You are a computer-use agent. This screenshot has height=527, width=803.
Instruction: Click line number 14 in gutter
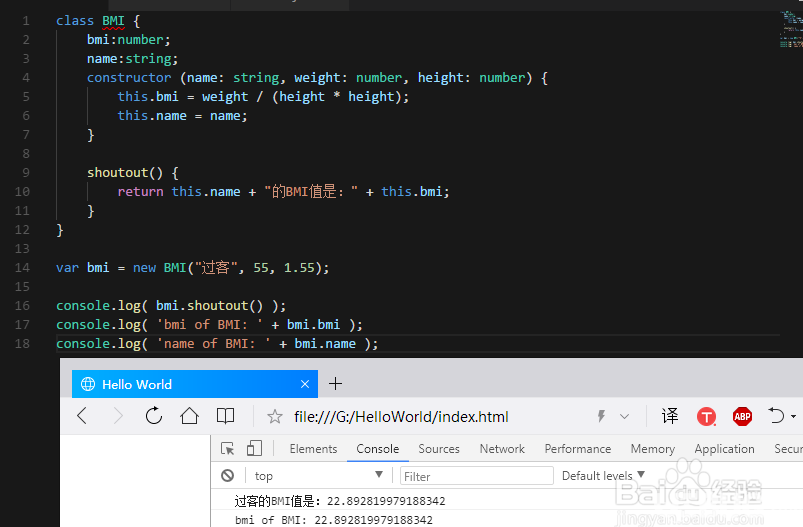(x=22, y=267)
